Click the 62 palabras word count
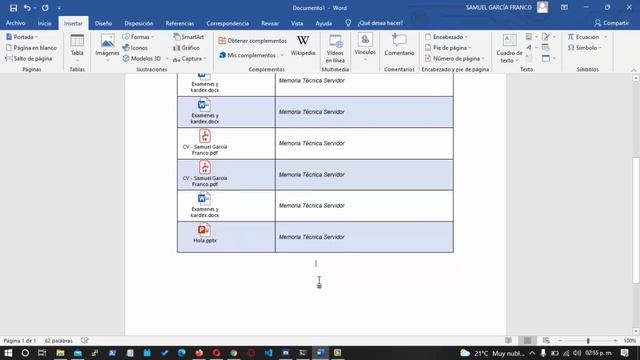Screen dimensions: 640x360 pos(58,340)
